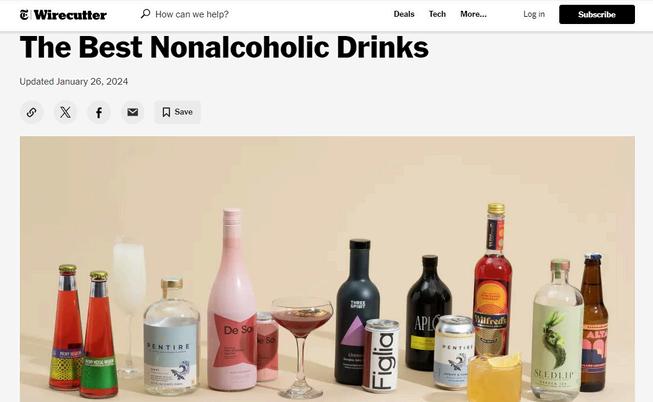The image size is (653, 402).
Task: Click the Figlia can in the photo
Action: 381,355
